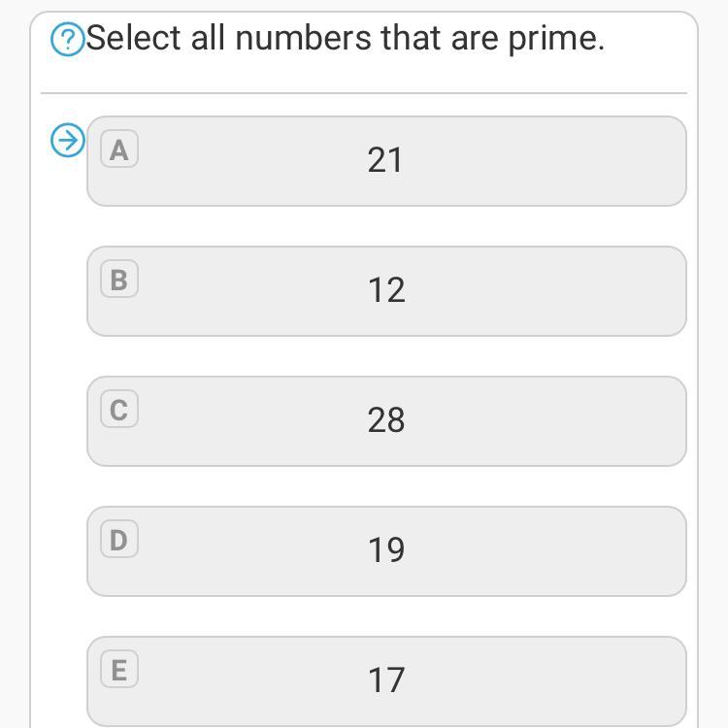Click the letter C badge
The height and width of the screenshot is (728, 728).
(118, 410)
